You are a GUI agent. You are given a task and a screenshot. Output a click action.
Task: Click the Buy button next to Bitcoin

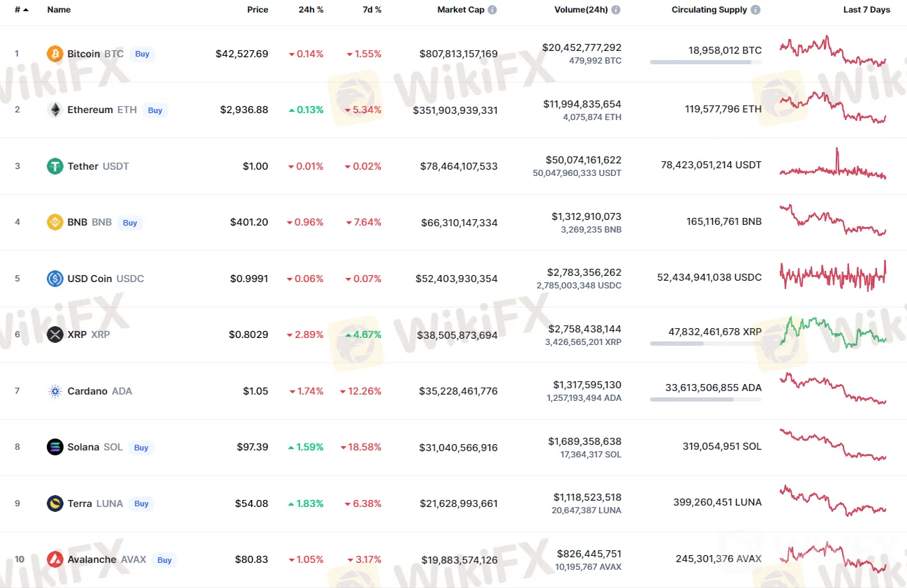point(142,54)
